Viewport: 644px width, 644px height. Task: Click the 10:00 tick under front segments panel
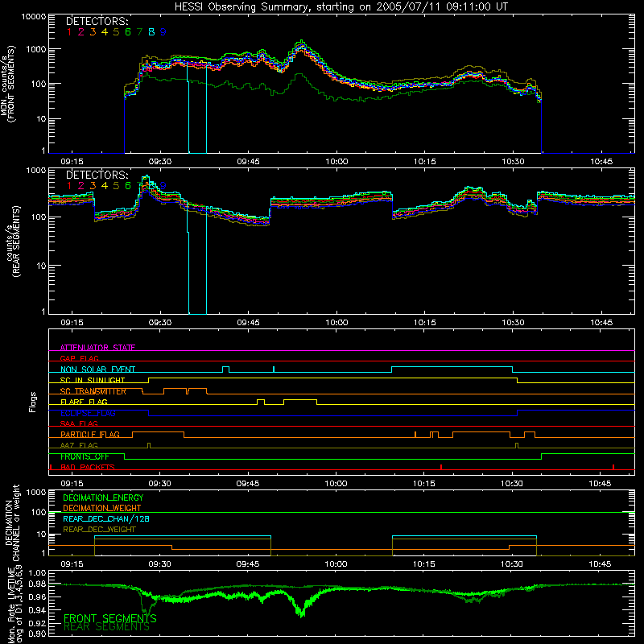click(x=336, y=162)
